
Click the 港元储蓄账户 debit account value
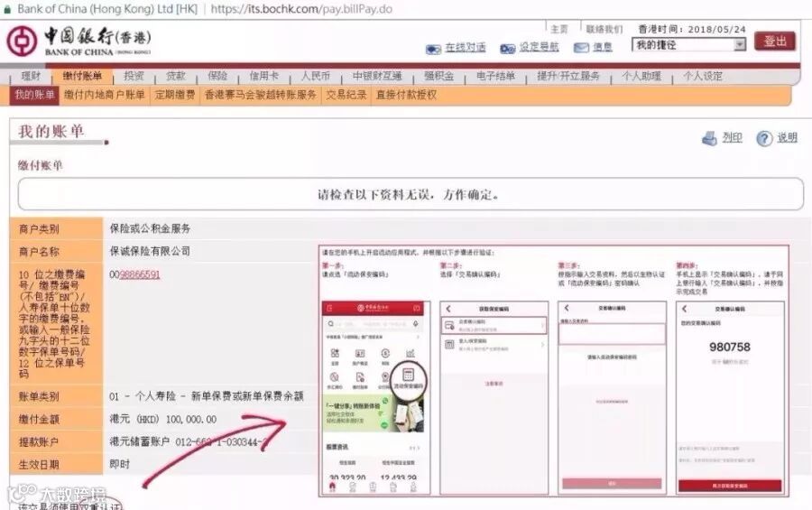point(189,441)
